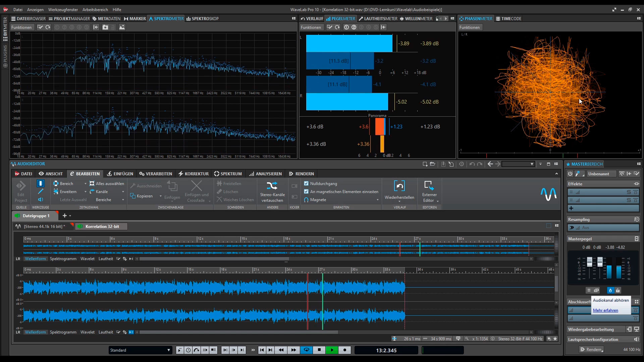The height and width of the screenshot is (362, 644).
Task: Click the Unbenannt preset name button
Action: pos(602,174)
